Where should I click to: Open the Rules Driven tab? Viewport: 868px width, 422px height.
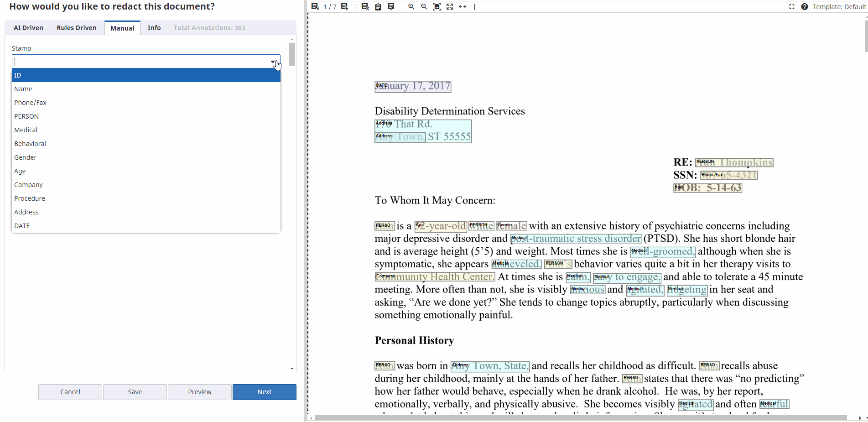pyautogui.click(x=77, y=28)
